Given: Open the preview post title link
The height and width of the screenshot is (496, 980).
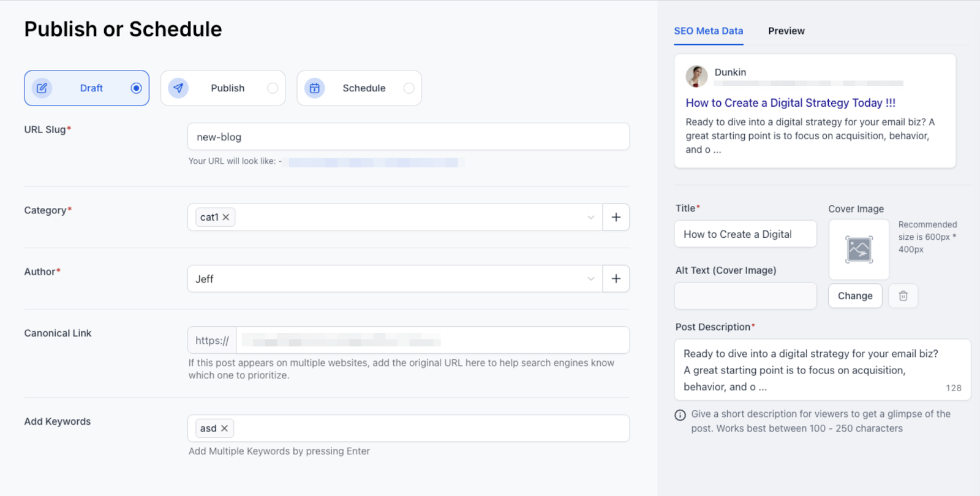Looking at the screenshot, I should pyautogui.click(x=790, y=103).
